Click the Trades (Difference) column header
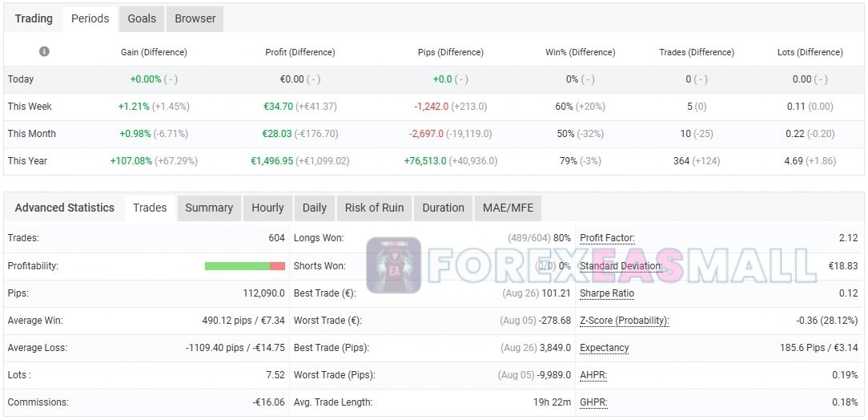The width and height of the screenshot is (868, 420). pyautogui.click(x=697, y=52)
